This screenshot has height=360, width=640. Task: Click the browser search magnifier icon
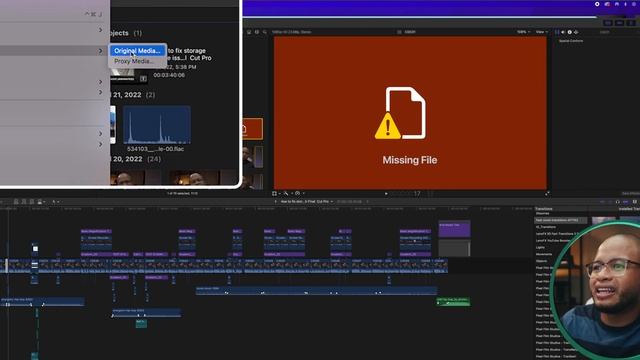coord(264,32)
